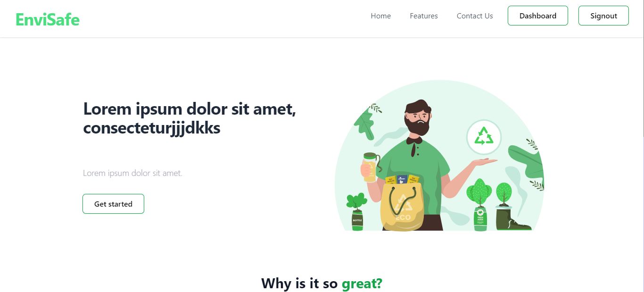Click the Signout button
This screenshot has height=292, width=644.
point(603,16)
